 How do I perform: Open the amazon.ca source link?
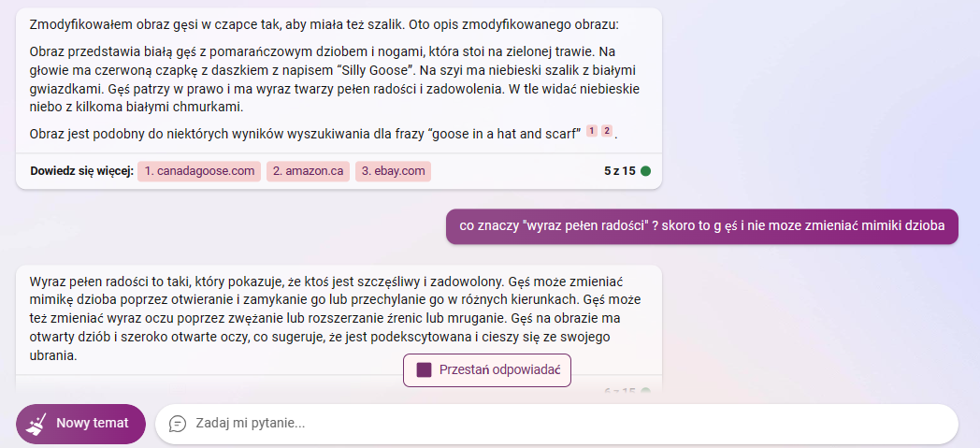pyautogui.click(x=309, y=171)
